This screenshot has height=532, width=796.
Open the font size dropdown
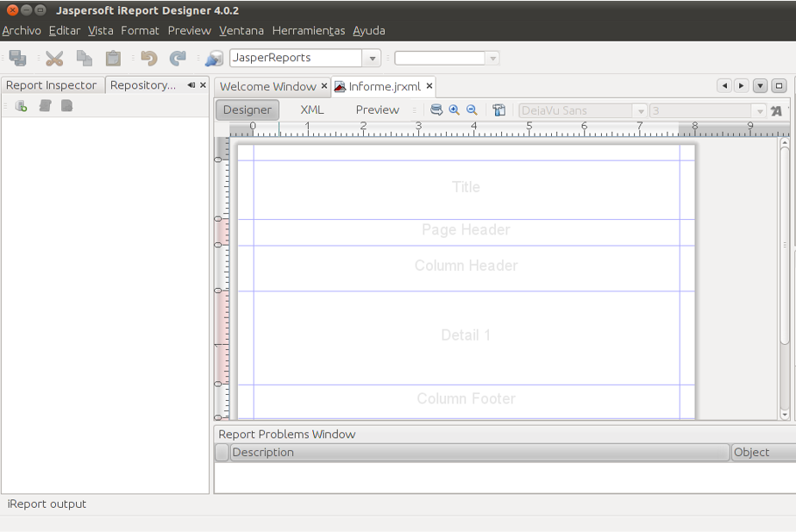[760, 110]
